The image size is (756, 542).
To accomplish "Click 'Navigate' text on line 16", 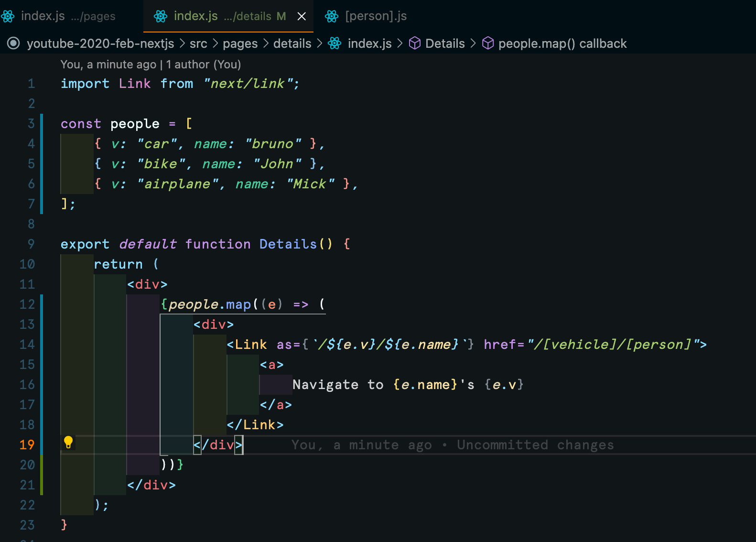I will click(325, 385).
